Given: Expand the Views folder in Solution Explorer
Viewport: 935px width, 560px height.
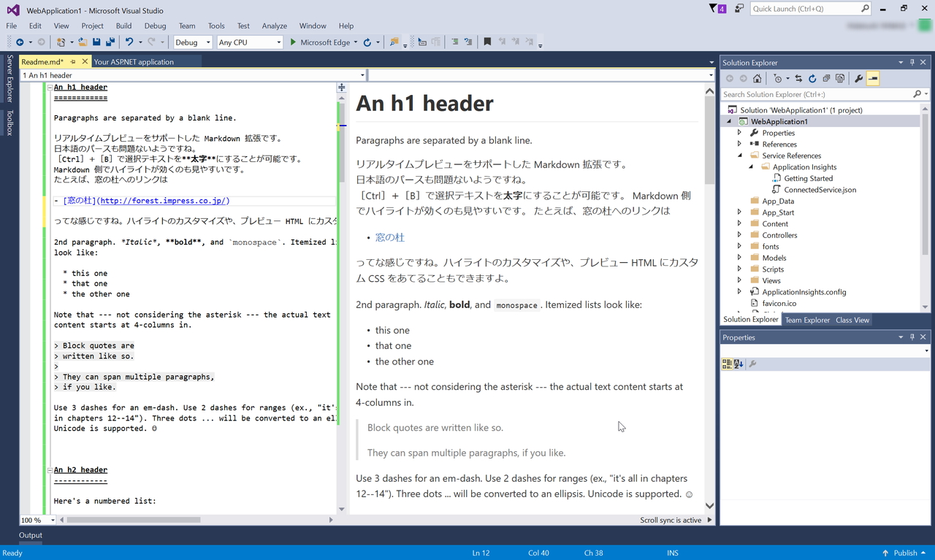Looking at the screenshot, I should click(739, 280).
